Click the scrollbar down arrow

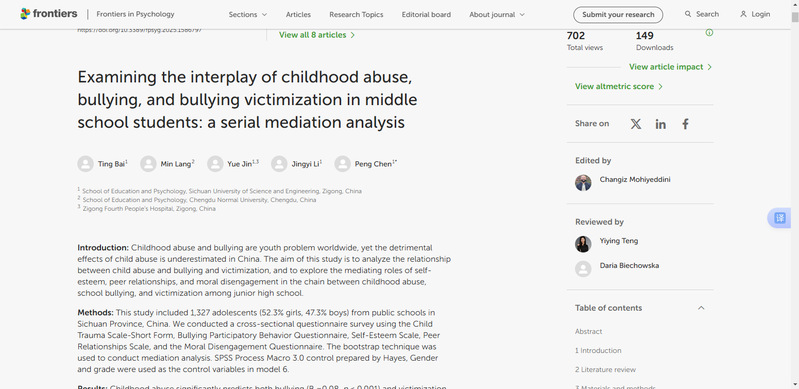[x=794, y=384]
